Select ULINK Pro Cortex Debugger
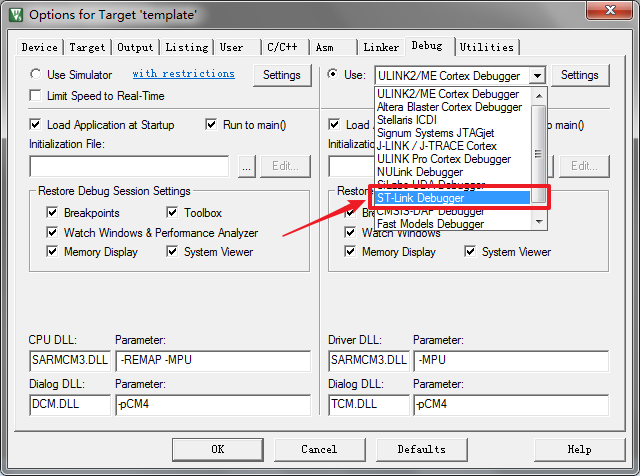 click(x=452, y=159)
